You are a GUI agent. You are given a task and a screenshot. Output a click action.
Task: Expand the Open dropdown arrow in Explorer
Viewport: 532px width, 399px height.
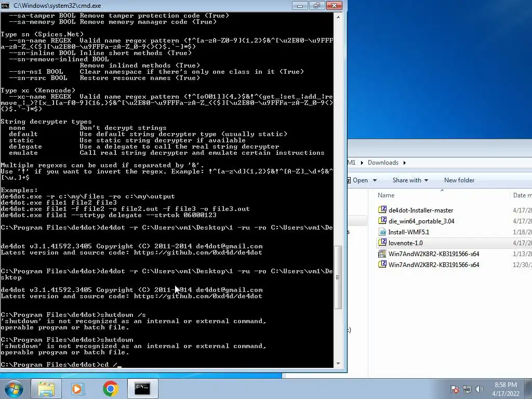(x=375, y=180)
